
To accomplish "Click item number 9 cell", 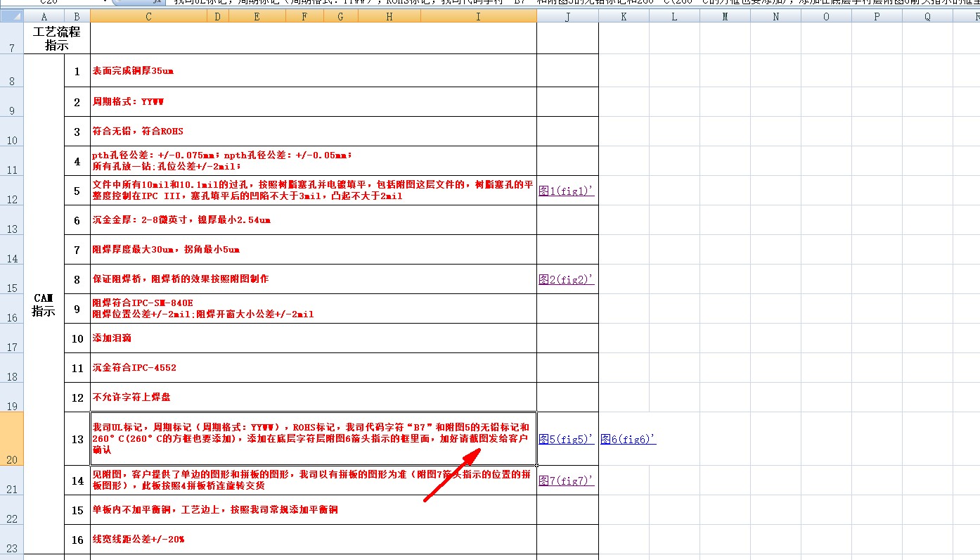I will point(77,309).
